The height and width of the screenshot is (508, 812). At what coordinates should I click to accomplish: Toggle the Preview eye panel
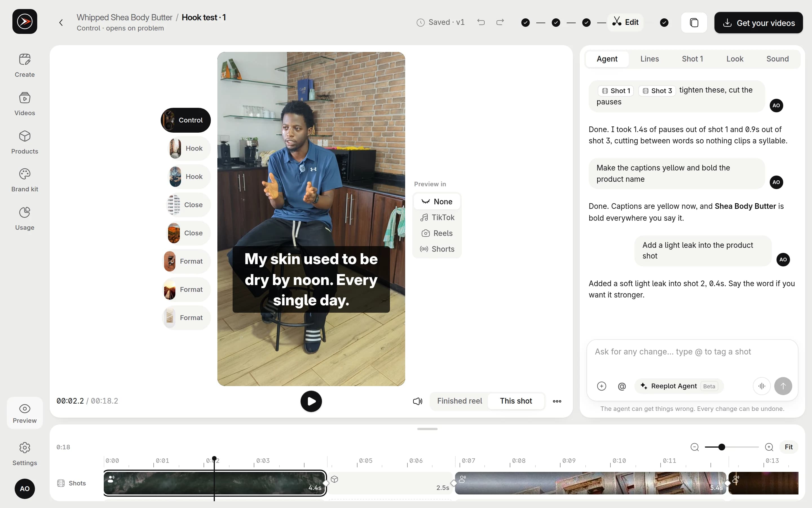pos(25,413)
